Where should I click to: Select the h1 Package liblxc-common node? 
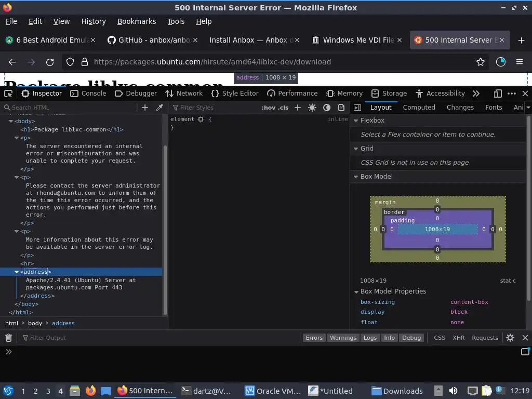[72, 129]
